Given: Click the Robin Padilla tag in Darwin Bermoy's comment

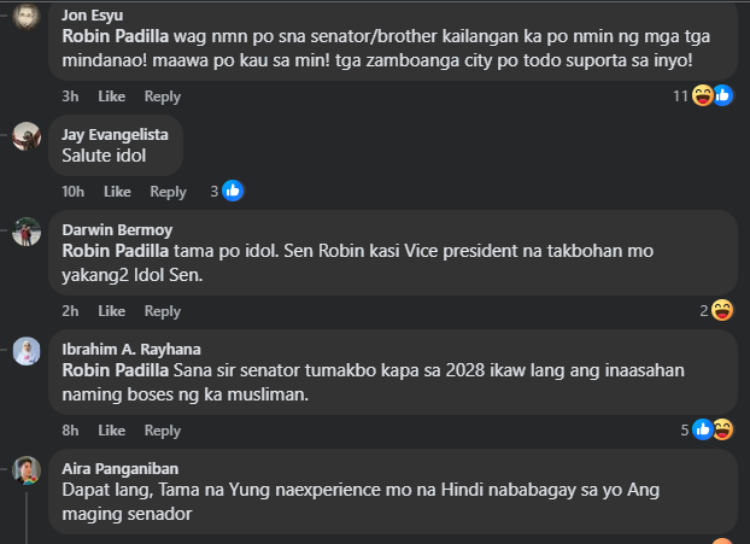Looking at the screenshot, I should coord(115,250).
